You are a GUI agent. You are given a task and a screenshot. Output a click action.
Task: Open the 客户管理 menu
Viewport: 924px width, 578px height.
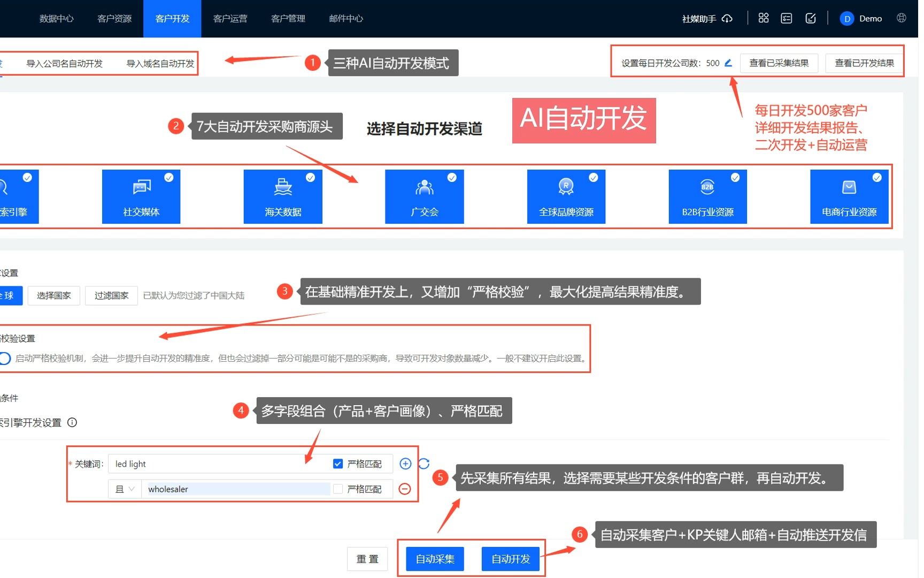tap(288, 19)
